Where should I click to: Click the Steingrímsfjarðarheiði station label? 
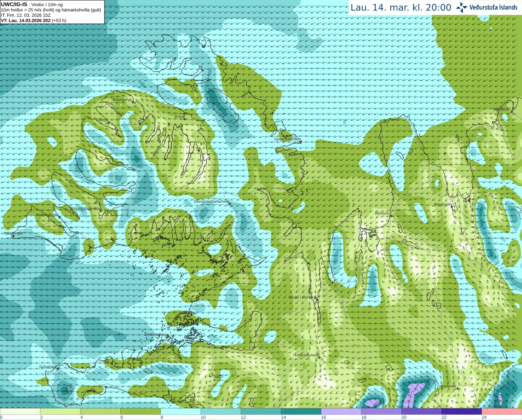click(211, 201)
